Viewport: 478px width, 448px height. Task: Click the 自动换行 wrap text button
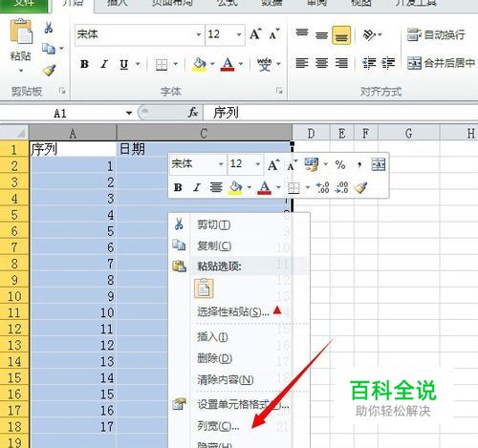pyautogui.click(x=436, y=34)
